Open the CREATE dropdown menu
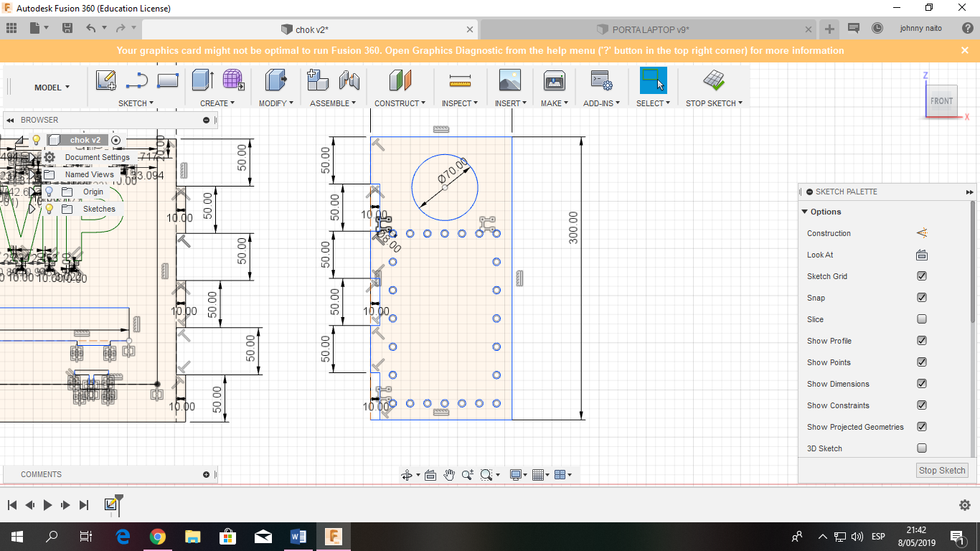This screenshot has height=551, width=980. pos(217,103)
